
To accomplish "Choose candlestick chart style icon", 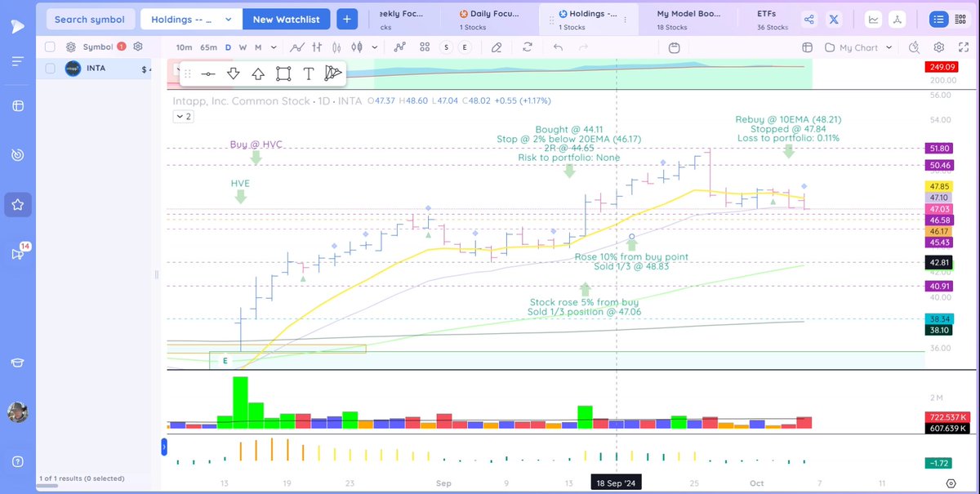I will [335, 47].
